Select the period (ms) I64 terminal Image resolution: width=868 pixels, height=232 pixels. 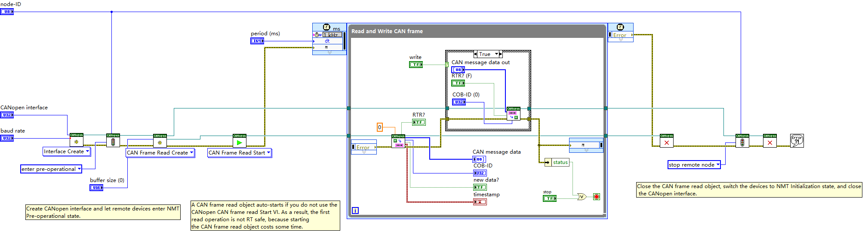click(257, 41)
